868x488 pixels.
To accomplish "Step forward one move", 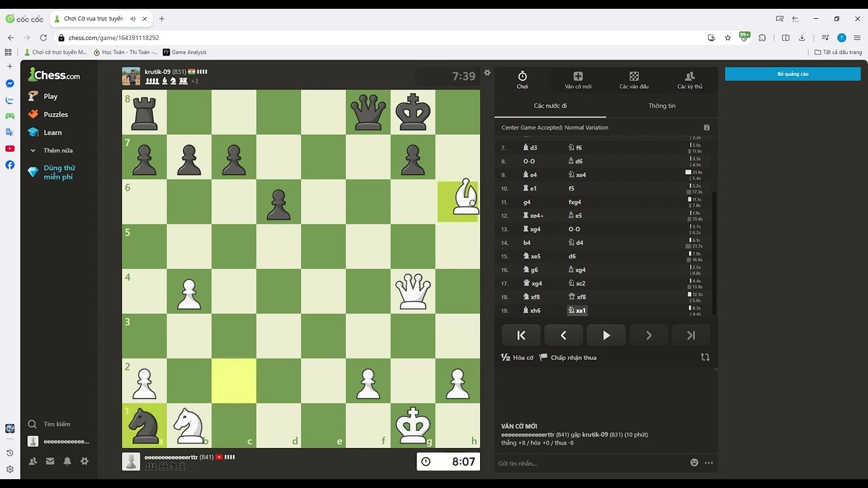I will 648,335.
